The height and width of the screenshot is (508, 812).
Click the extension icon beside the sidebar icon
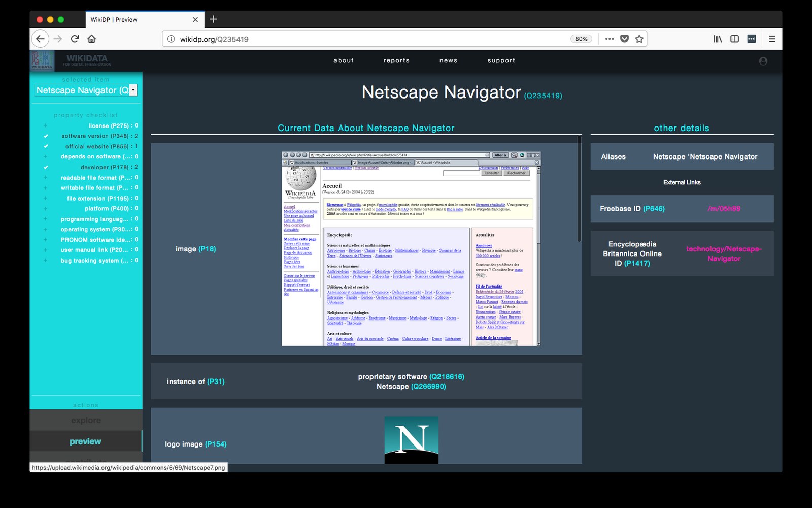pyautogui.click(x=752, y=39)
